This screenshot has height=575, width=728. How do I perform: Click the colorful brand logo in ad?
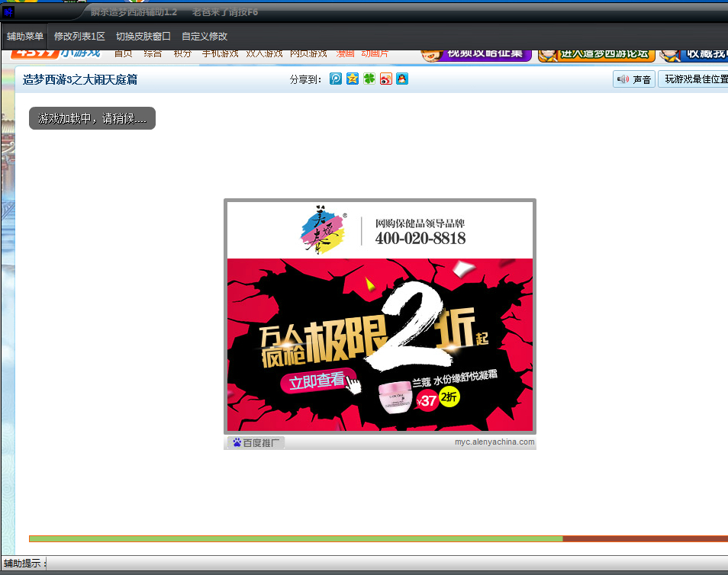[x=323, y=230]
